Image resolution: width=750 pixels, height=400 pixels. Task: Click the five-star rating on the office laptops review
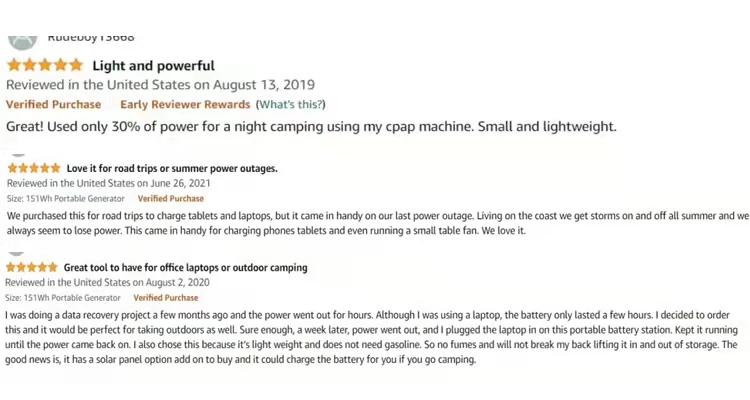[x=32, y=267]
